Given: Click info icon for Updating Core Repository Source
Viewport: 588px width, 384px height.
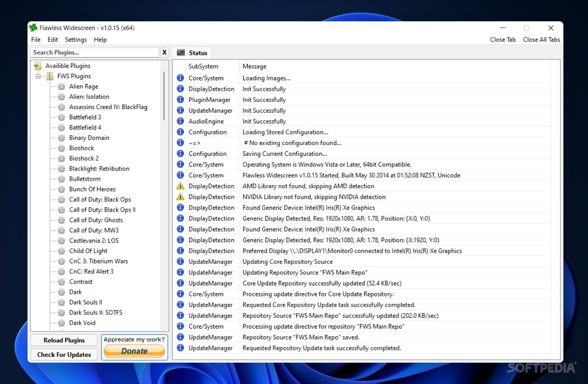Looking at the screenshot, I should 180,261.
